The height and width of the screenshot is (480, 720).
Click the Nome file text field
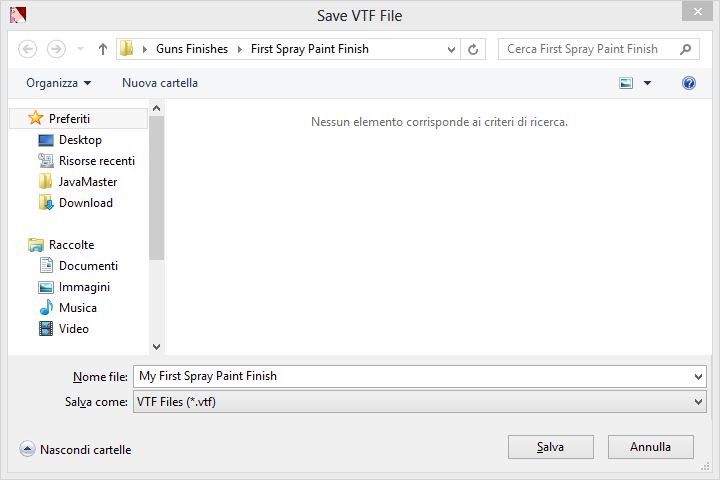[x=410, y=377]
